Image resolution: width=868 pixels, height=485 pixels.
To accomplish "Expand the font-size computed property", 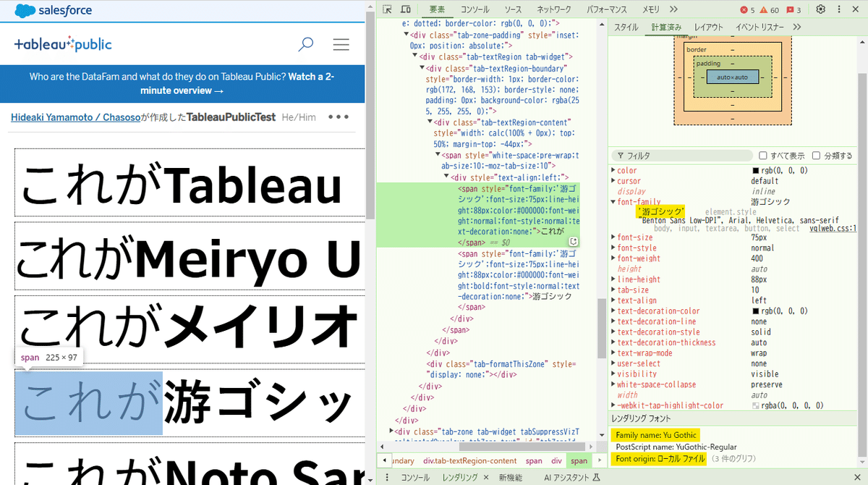I will click(x=613, y=237).
